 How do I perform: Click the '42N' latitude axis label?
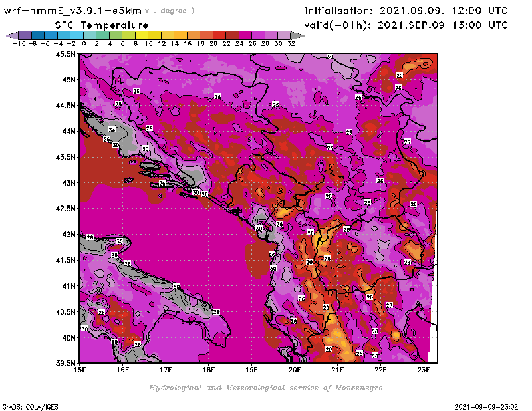click(68, 235)
